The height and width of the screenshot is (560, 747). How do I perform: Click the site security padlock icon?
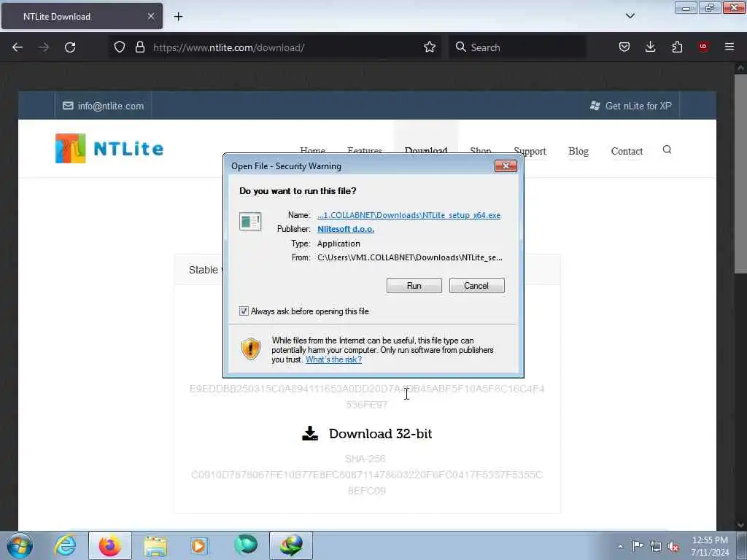coord(139,47)
